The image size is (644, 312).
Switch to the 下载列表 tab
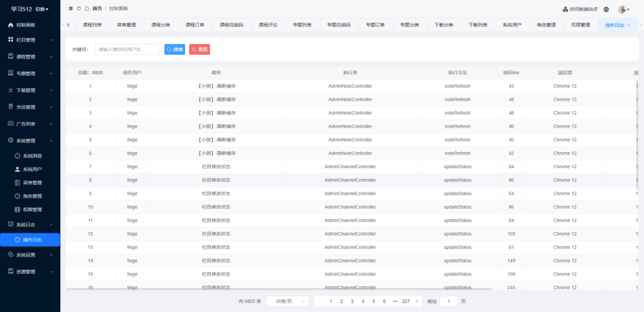point(478,25)
